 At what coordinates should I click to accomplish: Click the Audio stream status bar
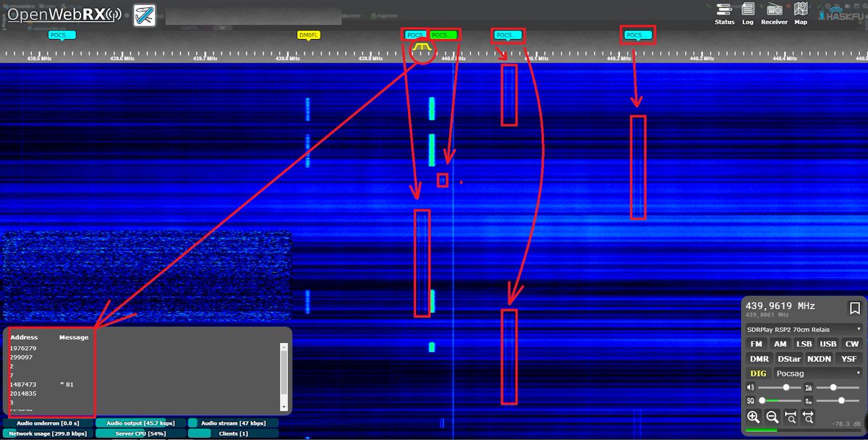[233, 423]
